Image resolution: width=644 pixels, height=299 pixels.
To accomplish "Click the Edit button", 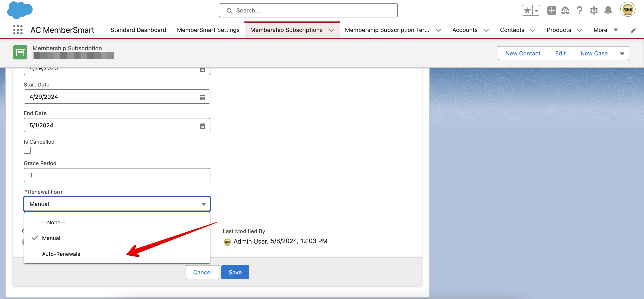I will coord(560,53).
